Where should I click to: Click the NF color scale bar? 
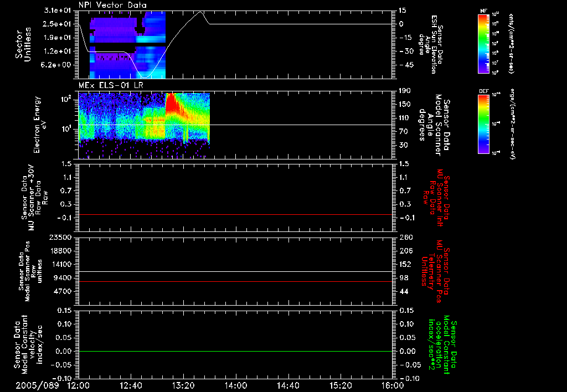pyautogui.click(x=484, y=44)
